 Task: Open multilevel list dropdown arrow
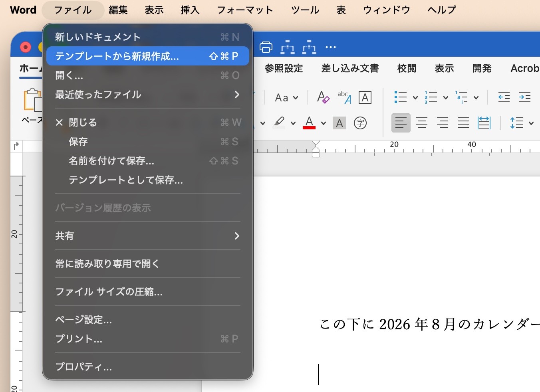pos(476,98)
